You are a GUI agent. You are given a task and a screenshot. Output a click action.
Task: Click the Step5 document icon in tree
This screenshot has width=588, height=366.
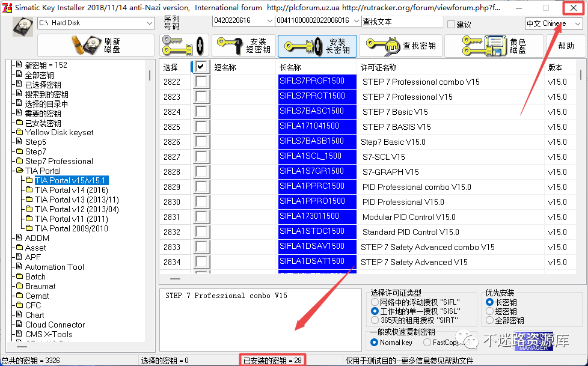coord(19,142)
